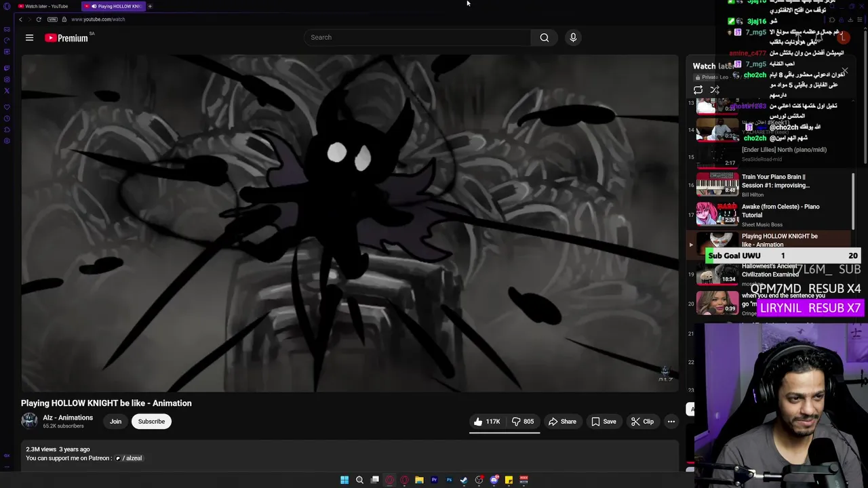Dislike the video with thumbs down
This screenshot has height=488, width=868.
[x=523, y=422]
